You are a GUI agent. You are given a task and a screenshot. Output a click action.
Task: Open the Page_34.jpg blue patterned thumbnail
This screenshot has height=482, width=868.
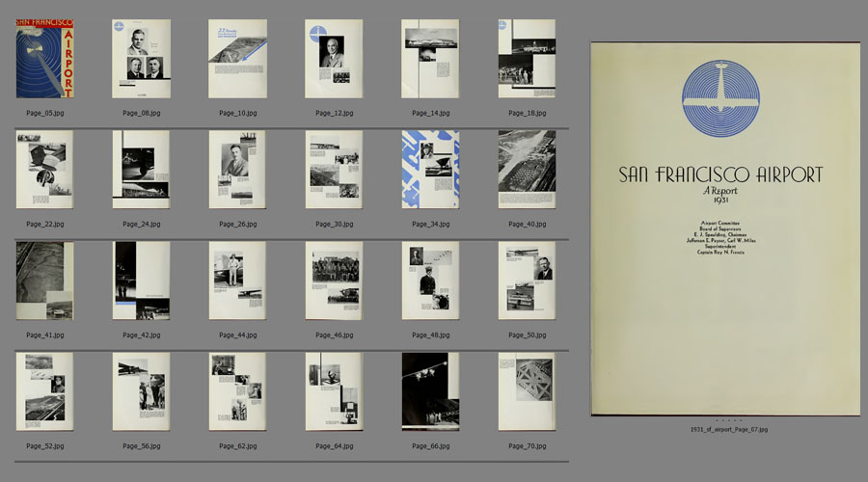pyautogui.click(x=430, y=170)
